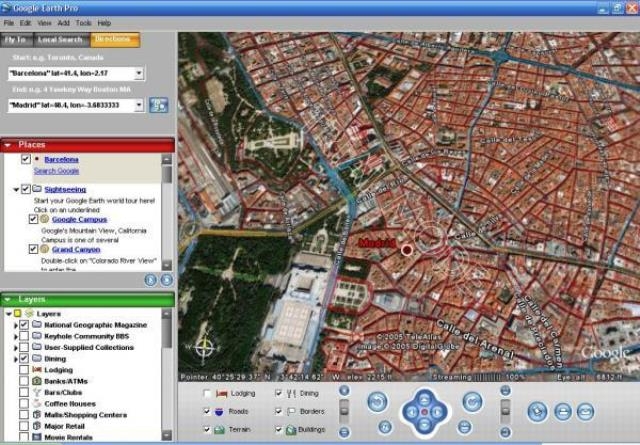Click the get directions search button
This screenshot has height=445, width=640.
[x=158, y=105]
